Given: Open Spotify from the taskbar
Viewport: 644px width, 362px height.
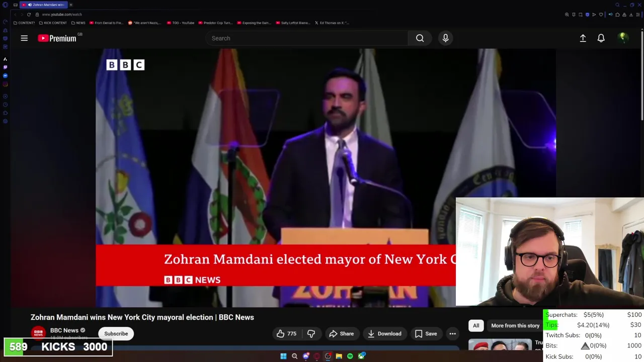Looking at the screenshot, I should 350,356.
